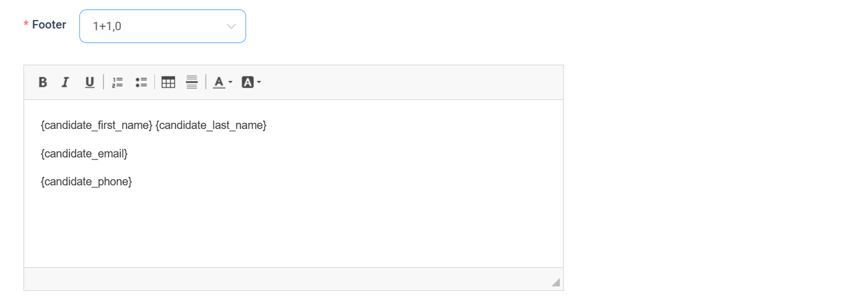The width and height of the screenshot is (868, 297).
Task: Toggle italic text formatting
Action: (65, 82)
